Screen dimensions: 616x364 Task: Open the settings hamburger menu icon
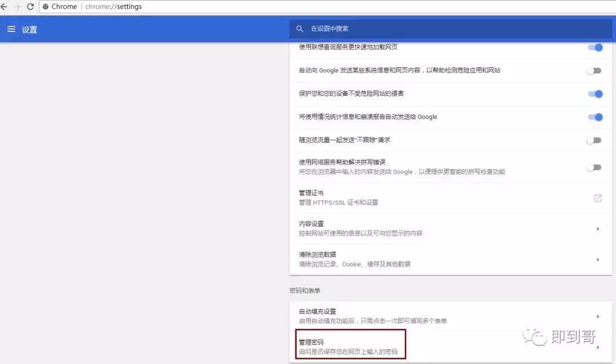click(11, 28)
